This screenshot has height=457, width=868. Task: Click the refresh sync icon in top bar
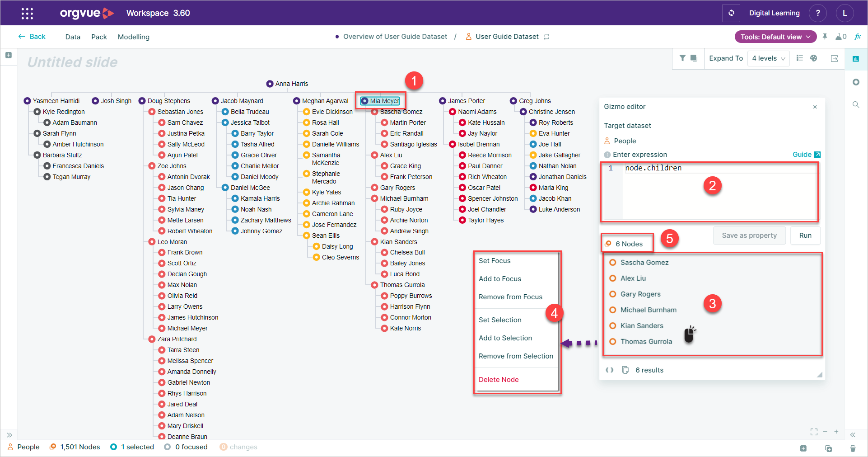731,13
